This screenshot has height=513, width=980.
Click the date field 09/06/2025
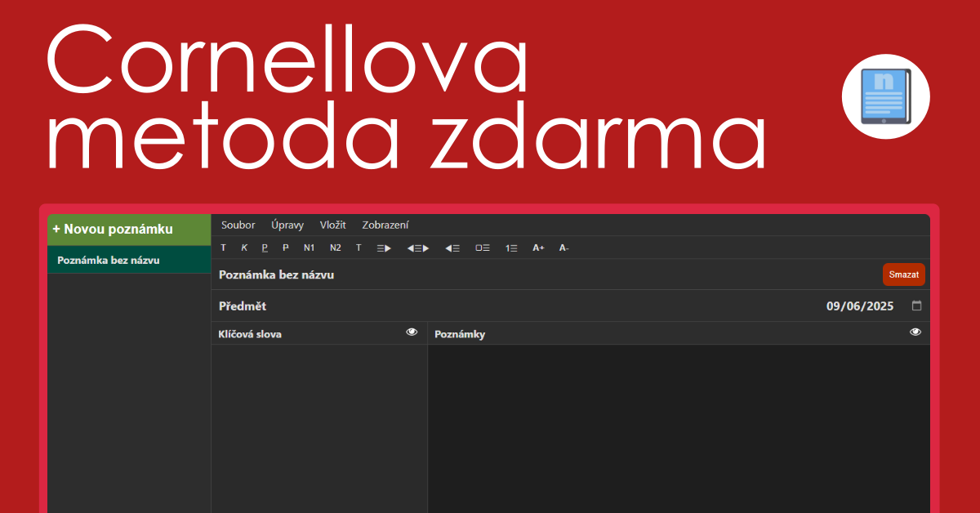[x=860, y=306]
